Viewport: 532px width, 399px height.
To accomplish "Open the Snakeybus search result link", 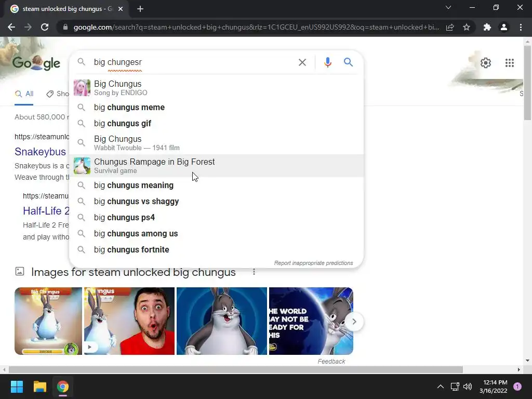I will pyautogui.click(x=40, y=152).
